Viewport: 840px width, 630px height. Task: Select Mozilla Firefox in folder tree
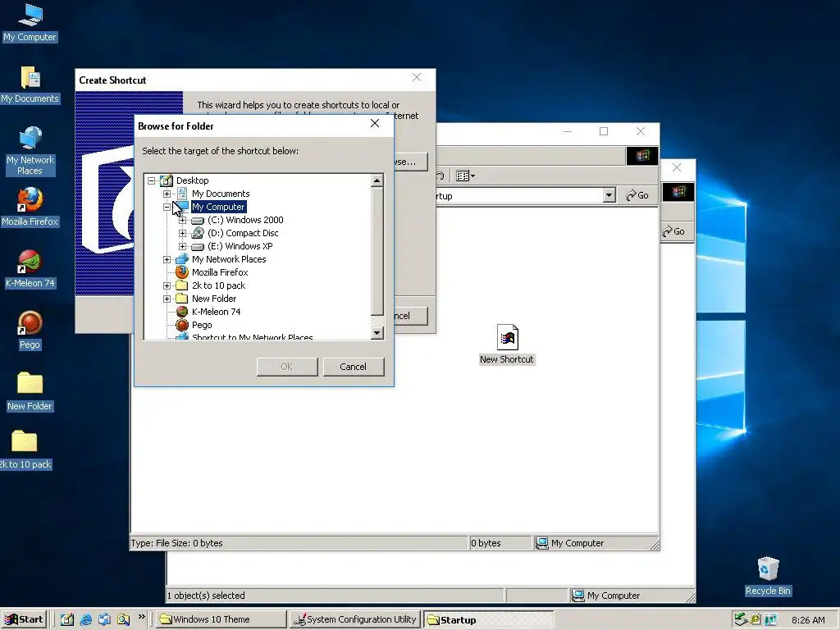pos(220,272)
